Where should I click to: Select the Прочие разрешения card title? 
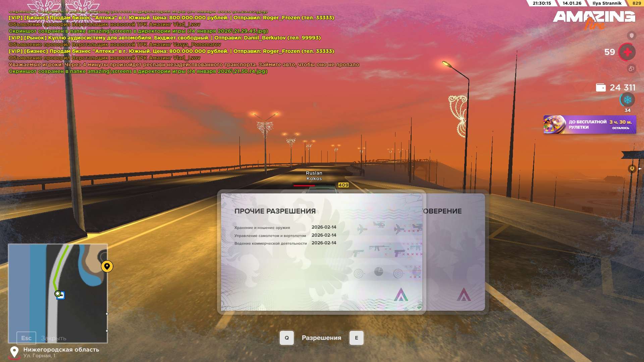pos(275,211)
